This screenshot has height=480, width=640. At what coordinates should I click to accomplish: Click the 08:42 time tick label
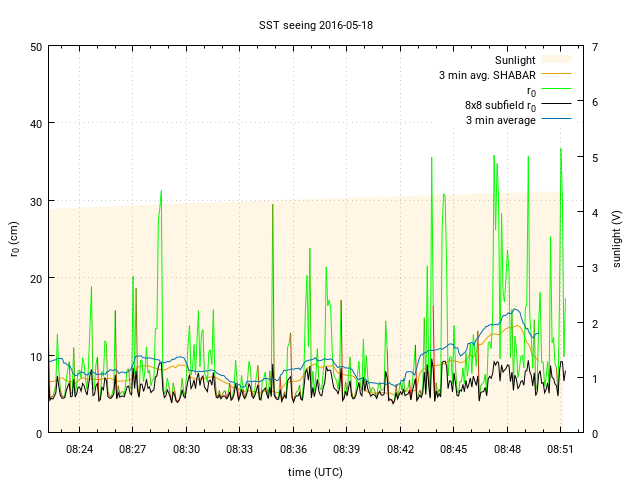point(400,450)
